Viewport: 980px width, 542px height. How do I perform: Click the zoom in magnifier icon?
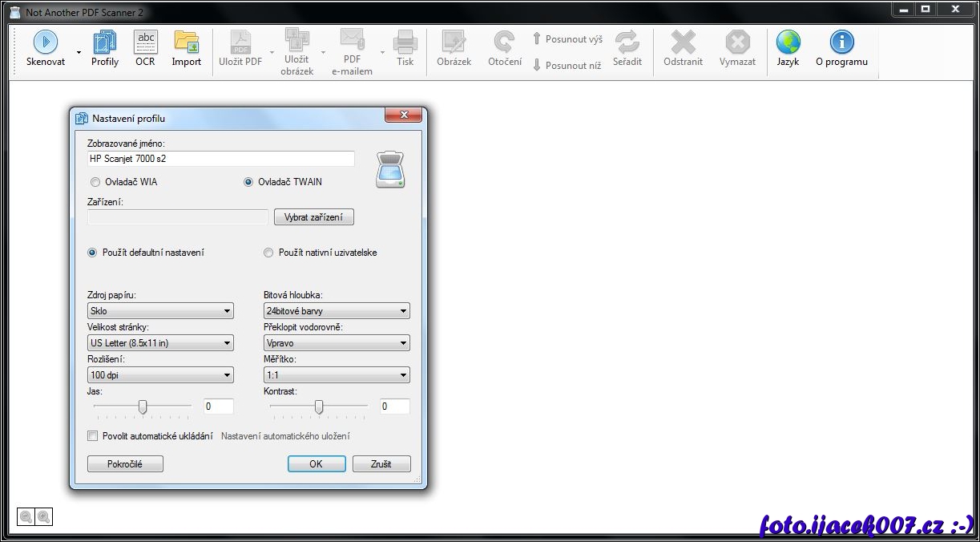[x=44, y=517]
